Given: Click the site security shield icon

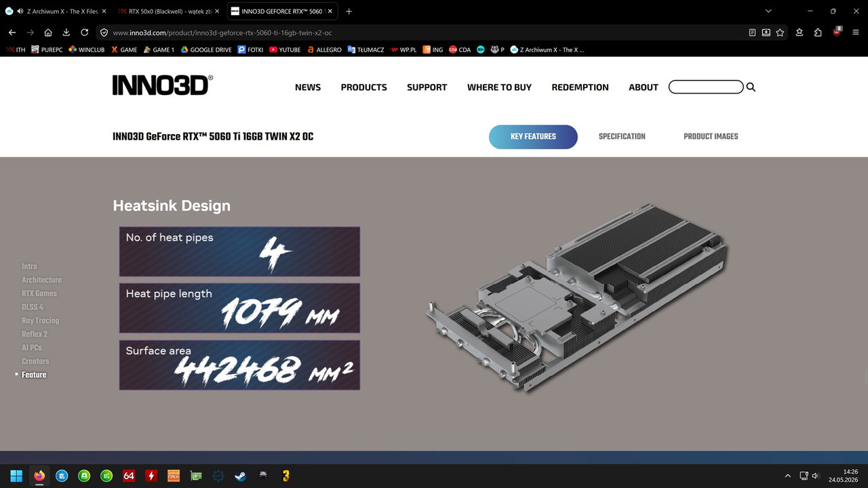Looking at the screenshot, I should click(104, 33).
